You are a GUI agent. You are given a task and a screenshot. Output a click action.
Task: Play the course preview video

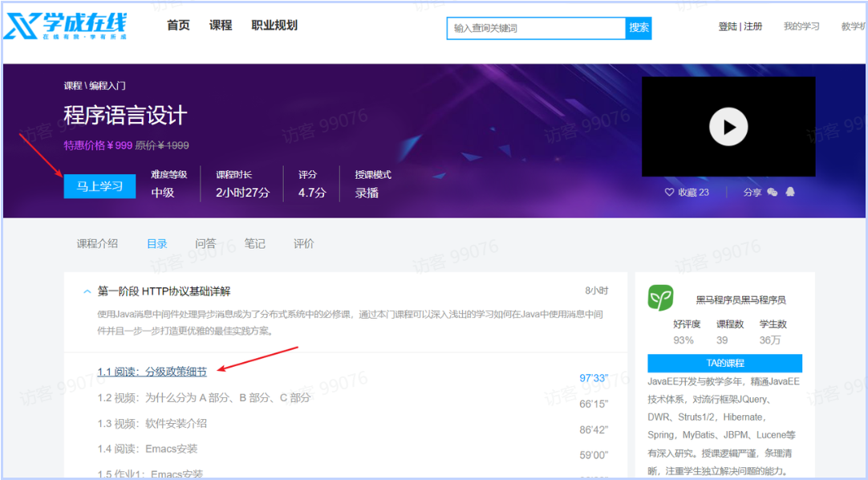(728, 126)
